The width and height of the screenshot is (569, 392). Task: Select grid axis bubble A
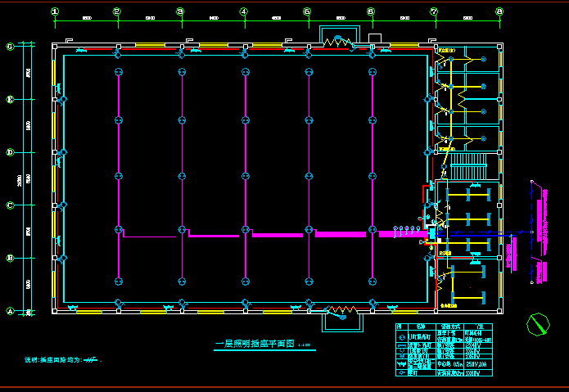[x=10, y=311]
